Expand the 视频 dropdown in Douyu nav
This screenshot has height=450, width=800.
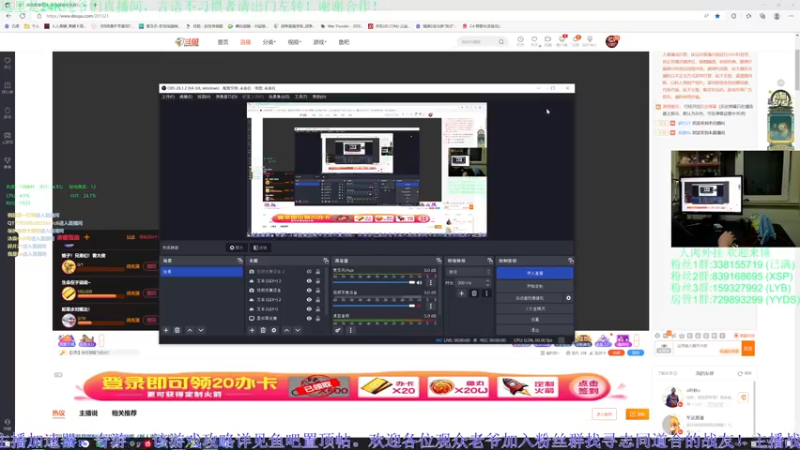point(294,42)
